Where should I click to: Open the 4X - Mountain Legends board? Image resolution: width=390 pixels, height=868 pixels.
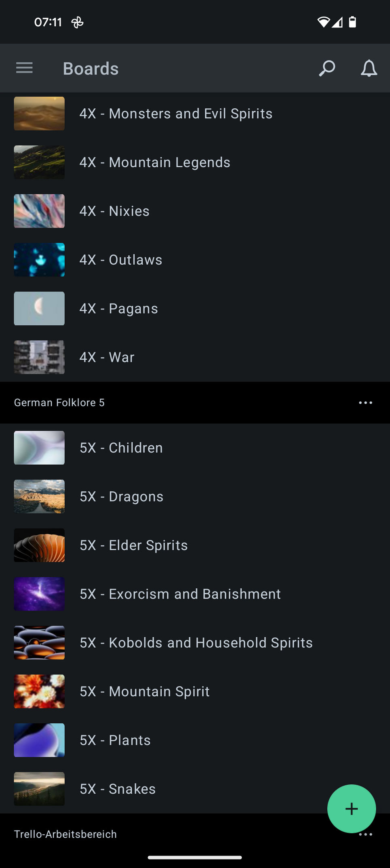pos(155,162)
